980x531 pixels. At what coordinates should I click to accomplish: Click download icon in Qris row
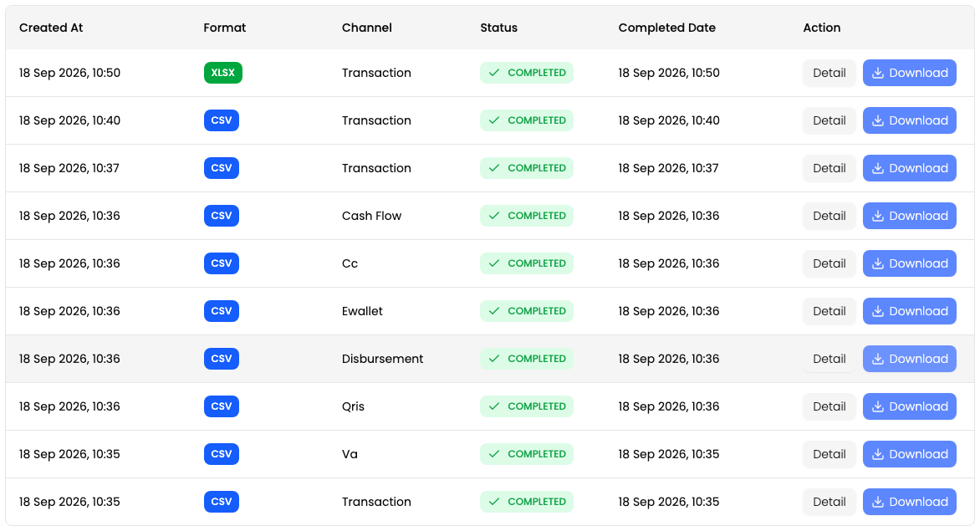click(877, 406)
